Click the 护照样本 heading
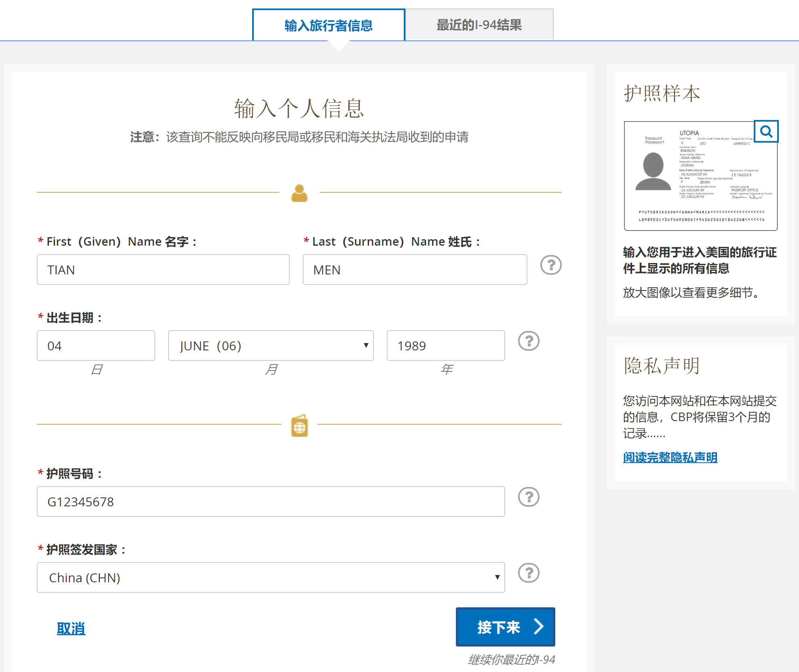Image resolution: width=799 pixels, height=672 pixels. tap(662, 94)
